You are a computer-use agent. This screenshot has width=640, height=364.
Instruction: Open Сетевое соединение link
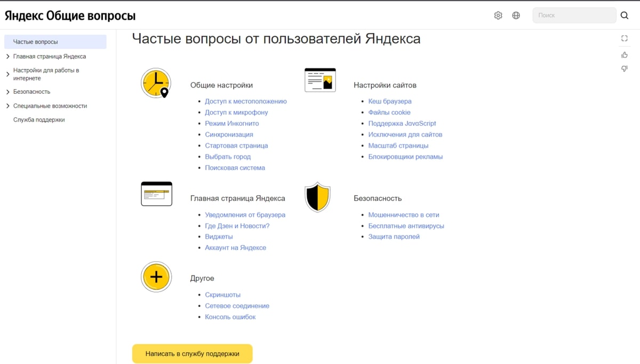(237, 306)
